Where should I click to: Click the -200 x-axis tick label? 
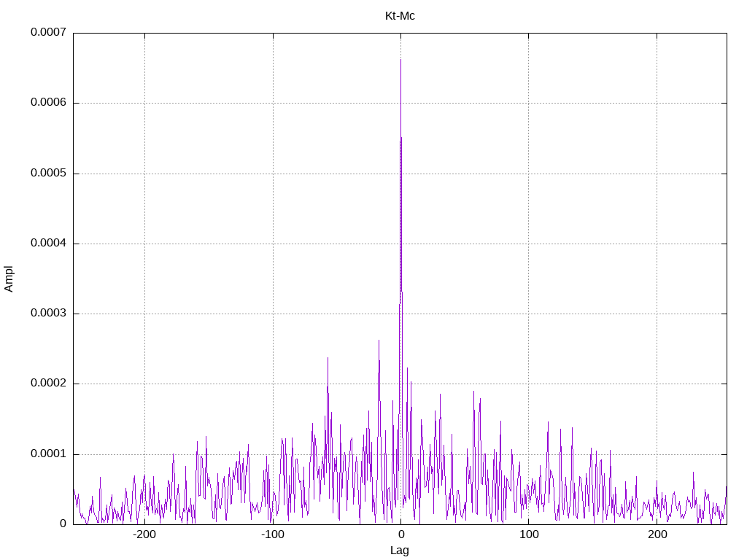[144, 534]
